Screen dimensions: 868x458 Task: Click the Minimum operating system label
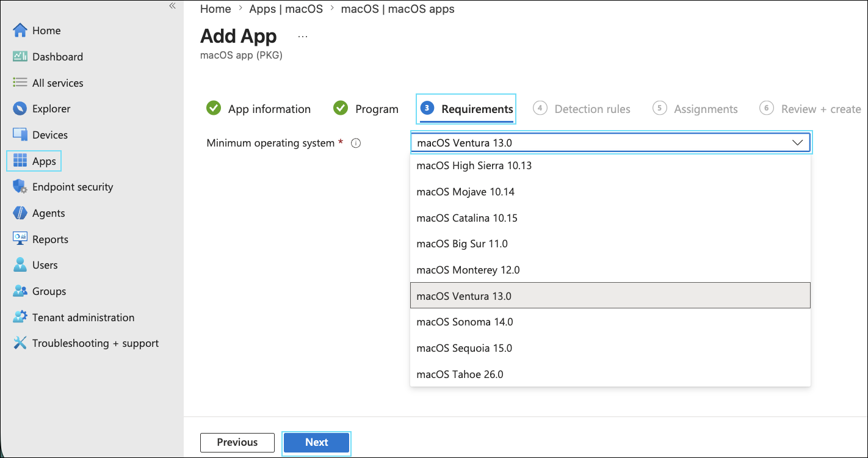click(x=270, y=143)
